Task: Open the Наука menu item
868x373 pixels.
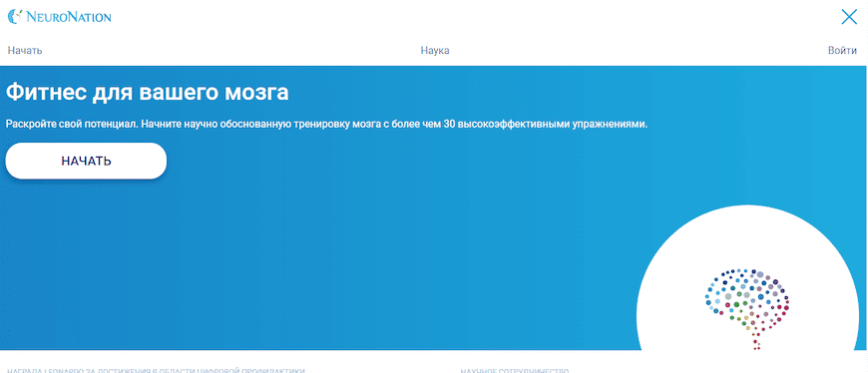Action: click(x=435, y=51)
